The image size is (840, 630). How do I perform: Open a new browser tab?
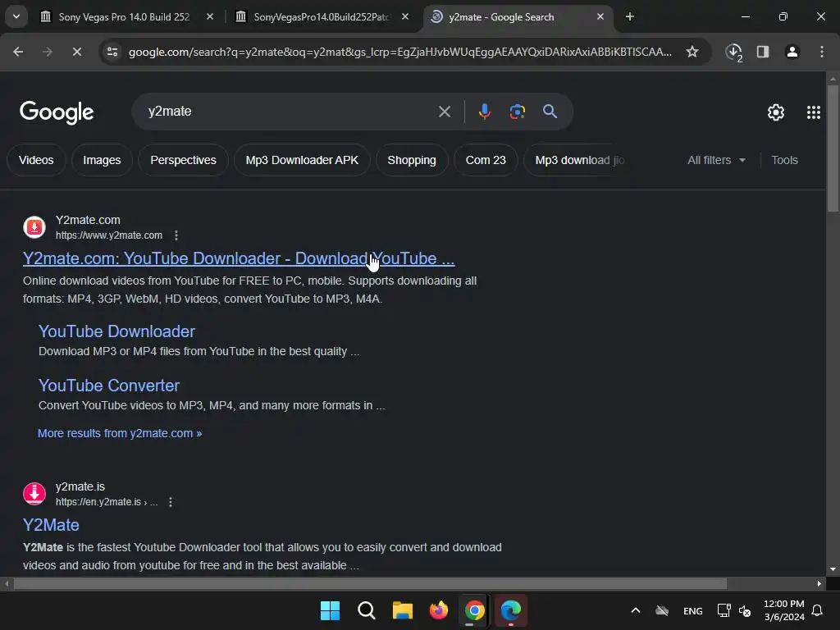(630, 16)
